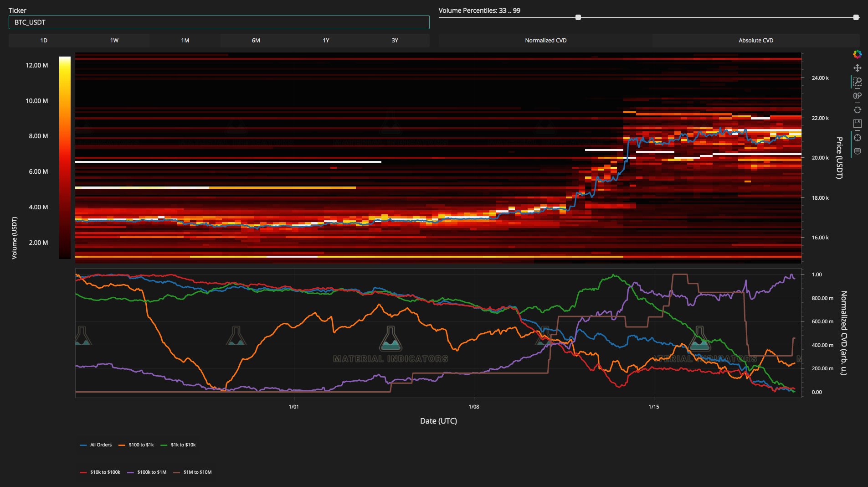
Task: Click the Volume Percentiles: 33 .. 99 label
Action: [x=479, y=10]
